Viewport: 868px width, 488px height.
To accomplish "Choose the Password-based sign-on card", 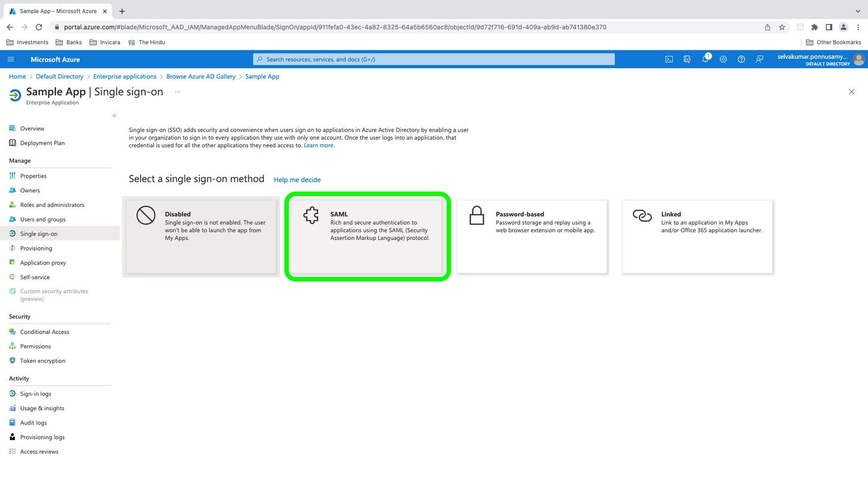I will click(532, 236).
